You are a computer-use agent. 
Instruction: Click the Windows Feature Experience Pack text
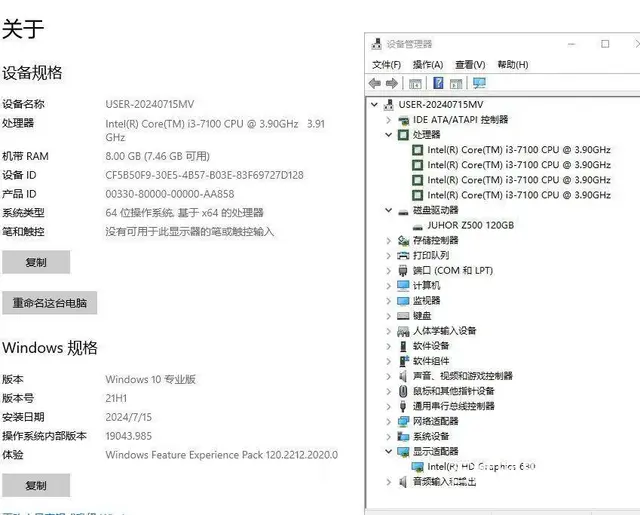222,455
